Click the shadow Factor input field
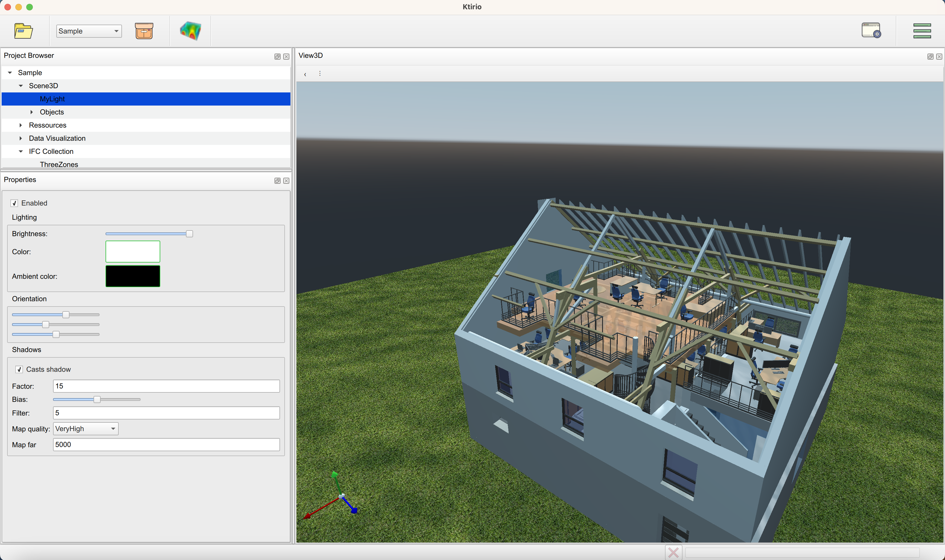This screenshot has width=945, height=560. (x=166, y=386)
